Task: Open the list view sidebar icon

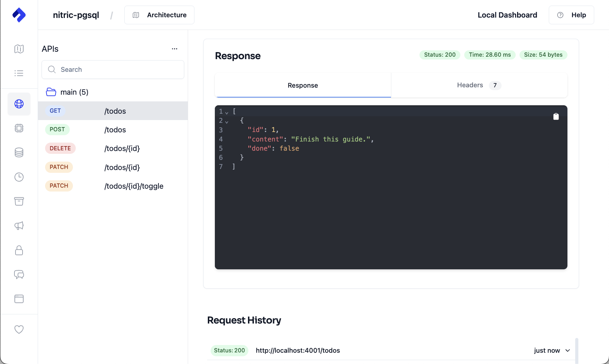Action: coord(19,73)
